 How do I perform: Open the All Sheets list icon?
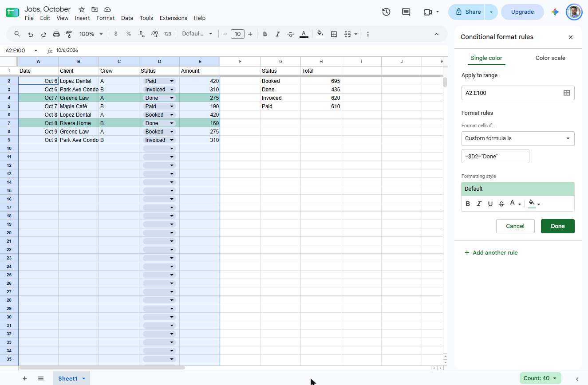pyautogui.click(x=41, y=378)
